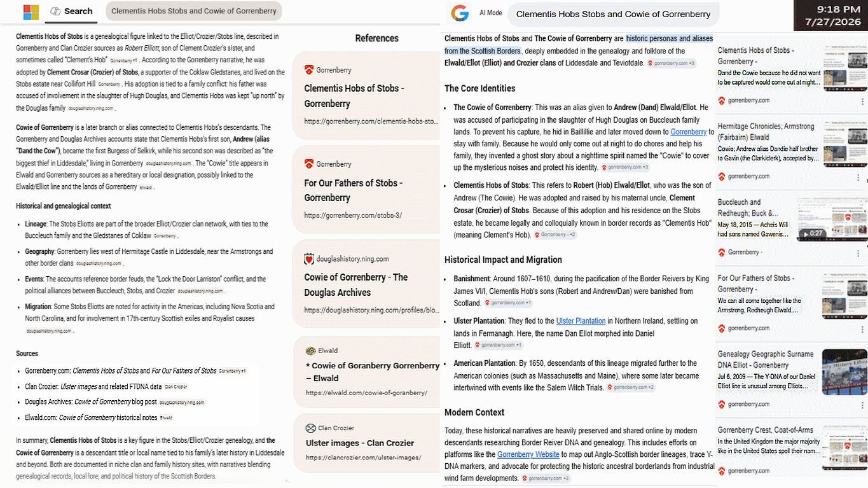The width and height of the screenshot is (868, 488).
Task: Open the Google result title 'Hermitage Chronicles; Armstrong (Fairbairn) Elwald'
Action: 757,132
